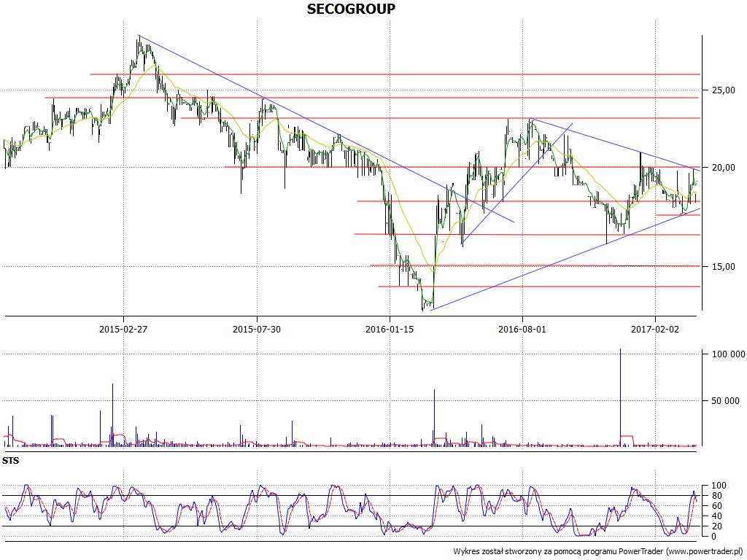Click the 20,00 price axis label
Screen dimensions: 747x560
coord(724,167)
